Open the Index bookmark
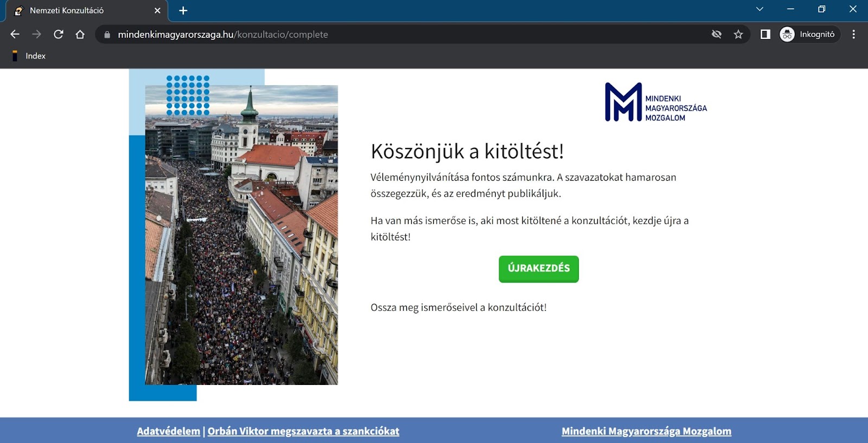Viewport: 868px width, 443px height. click(x=29, y=56)
